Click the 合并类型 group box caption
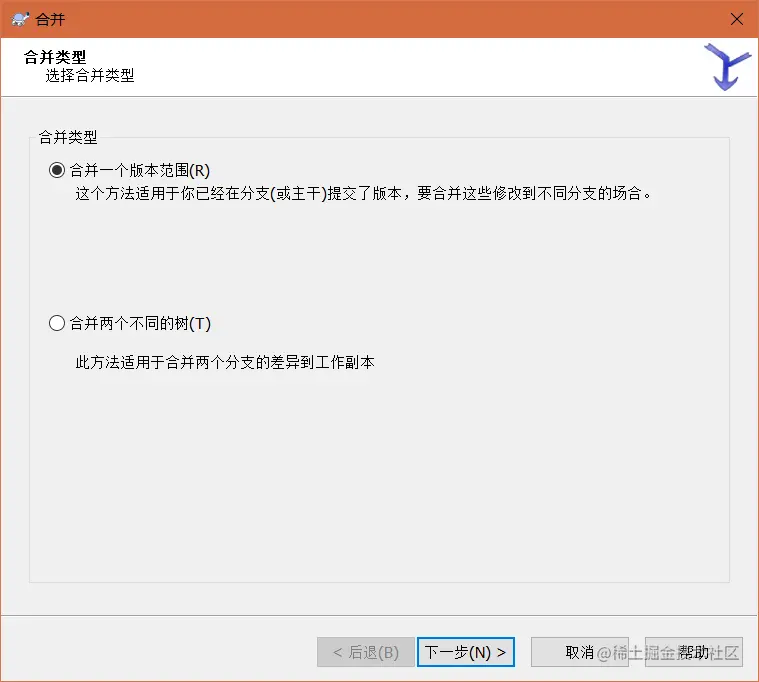 click(x=68, y=137)
